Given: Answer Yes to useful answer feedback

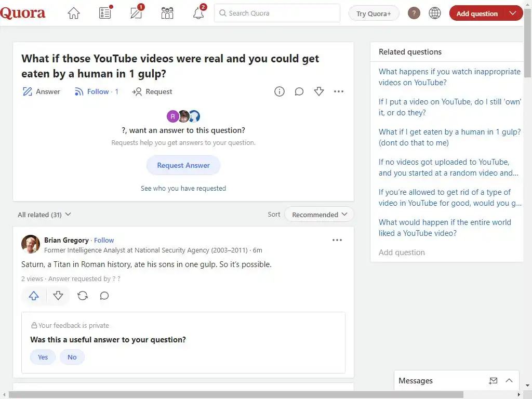Looking at the screenshot, I should (x=43, y=357).
